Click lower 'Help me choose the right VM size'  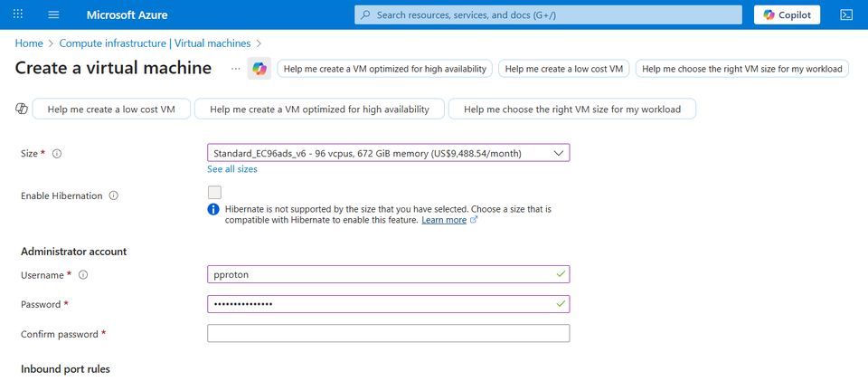(x=571, y=109)
